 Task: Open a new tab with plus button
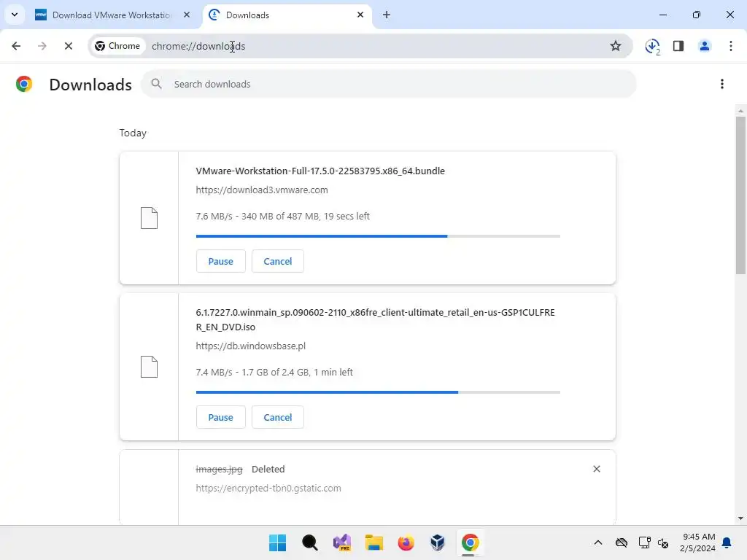coord(387,15)
